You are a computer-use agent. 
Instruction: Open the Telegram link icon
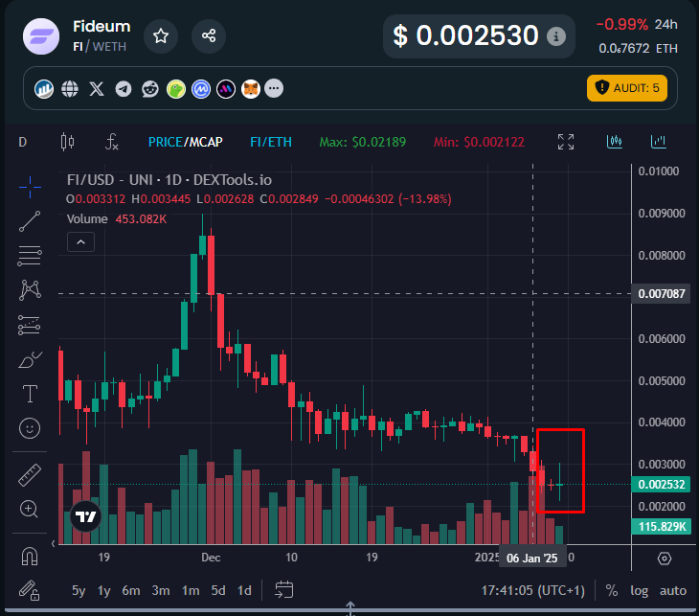[124, 89]
